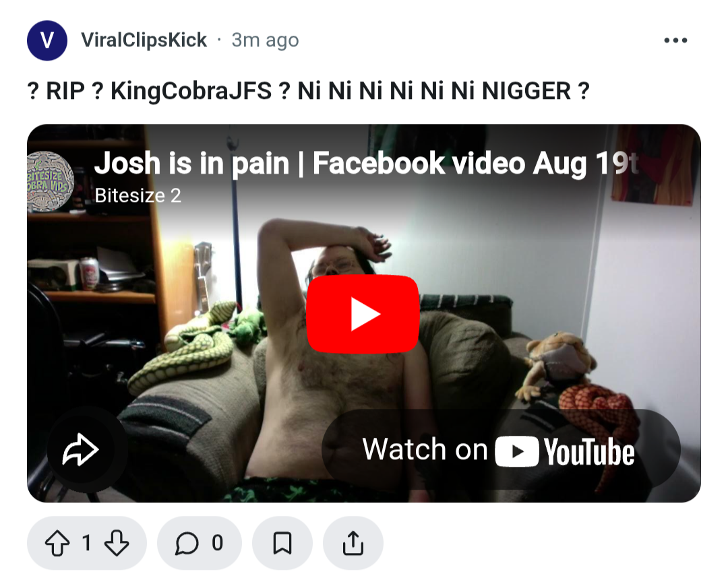Viewport: 728px width, 586px height.
Task: Click the post title text starting with RIP
Action: point(308,91)
